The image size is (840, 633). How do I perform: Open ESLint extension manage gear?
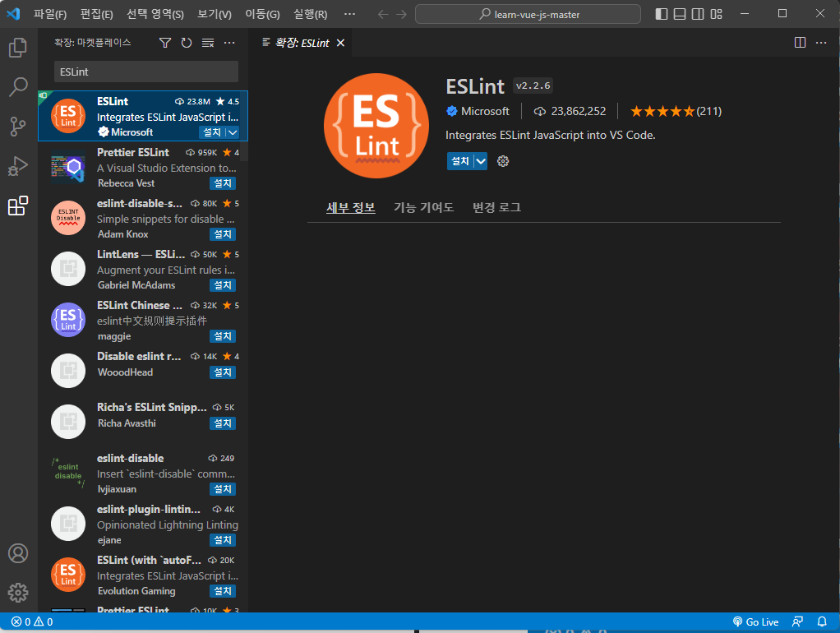point(502,161)
